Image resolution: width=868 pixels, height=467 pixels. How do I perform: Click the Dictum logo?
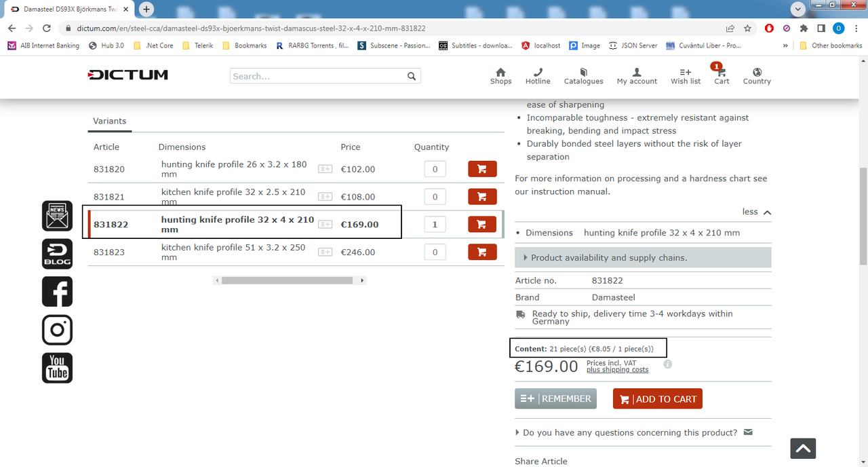pyautogui.click(x=127, y=75)
